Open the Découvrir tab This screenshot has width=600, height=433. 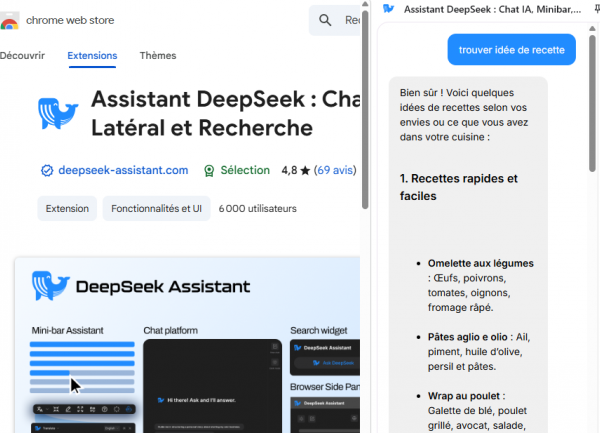point(22,56)
